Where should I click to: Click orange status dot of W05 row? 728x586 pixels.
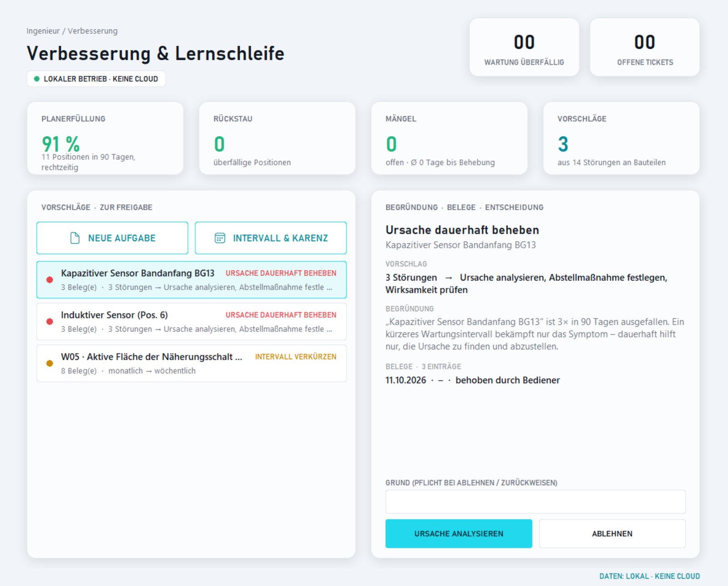[50, 364]
